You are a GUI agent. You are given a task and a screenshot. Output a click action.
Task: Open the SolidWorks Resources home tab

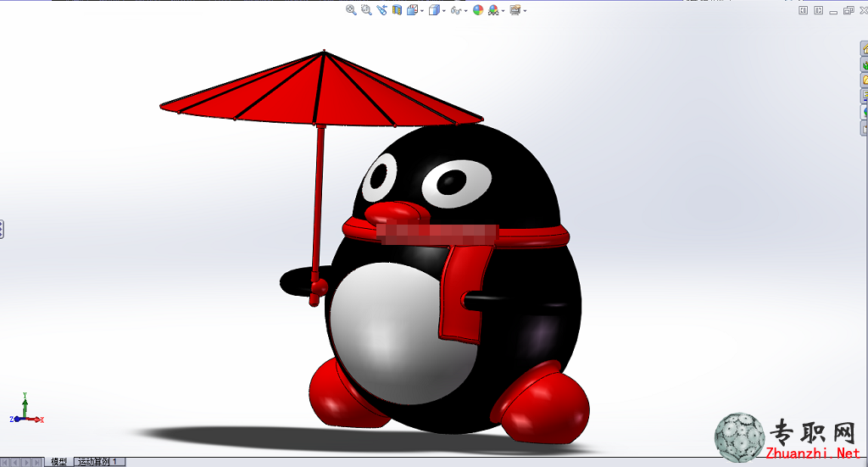(864, 49)
